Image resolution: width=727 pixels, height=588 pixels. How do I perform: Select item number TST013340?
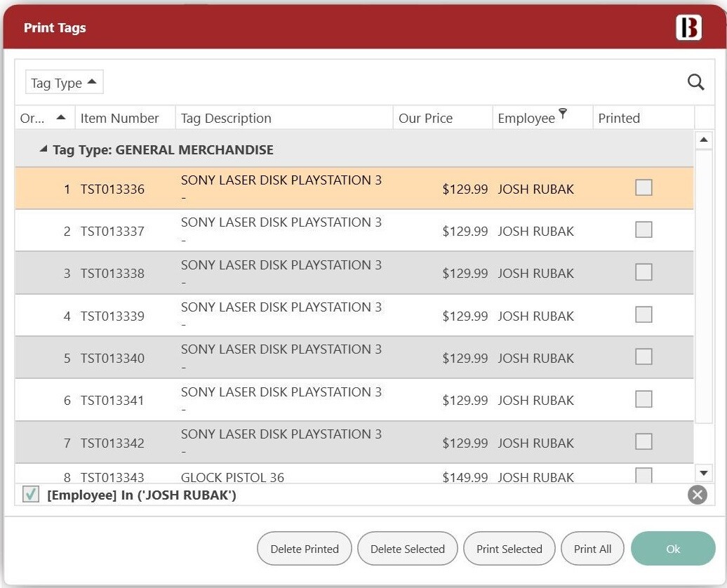[x=112, y=358]
